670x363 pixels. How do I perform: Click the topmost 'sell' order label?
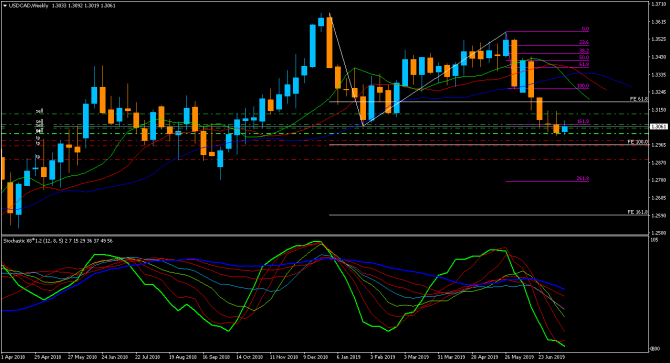39,111
